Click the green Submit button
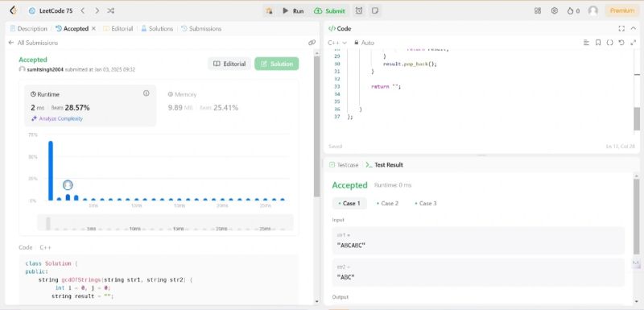The height and width of the screenshot is (310, 644). (x=330, y=10)
